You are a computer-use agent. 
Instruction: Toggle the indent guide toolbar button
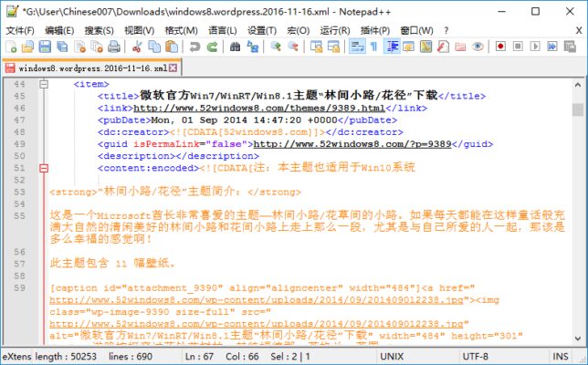(393, 47)
